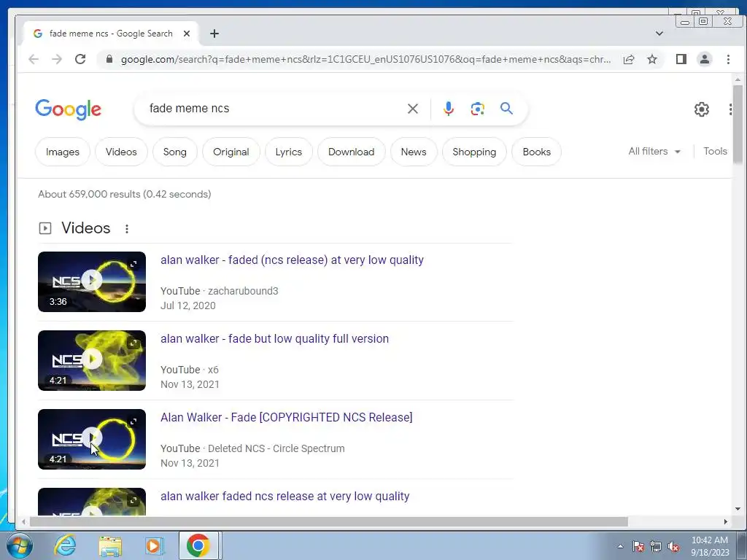747x560 pixels.
Task: Switch to News results
Action: coord(414,152)
